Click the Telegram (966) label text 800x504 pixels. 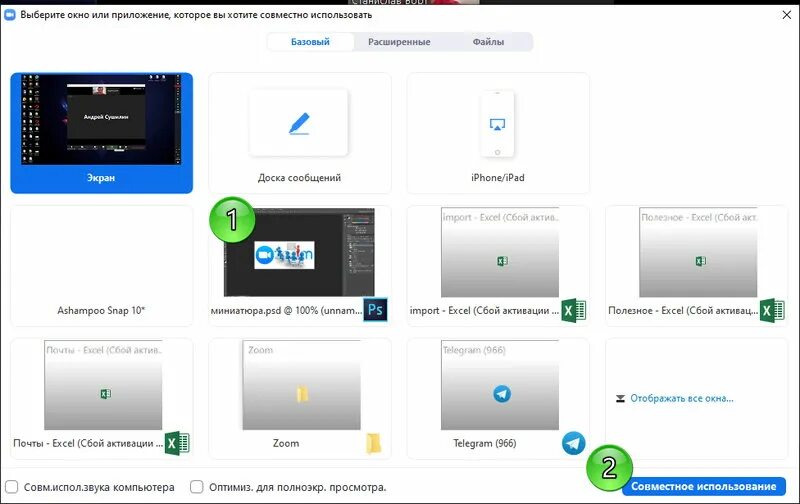point(485,443)
